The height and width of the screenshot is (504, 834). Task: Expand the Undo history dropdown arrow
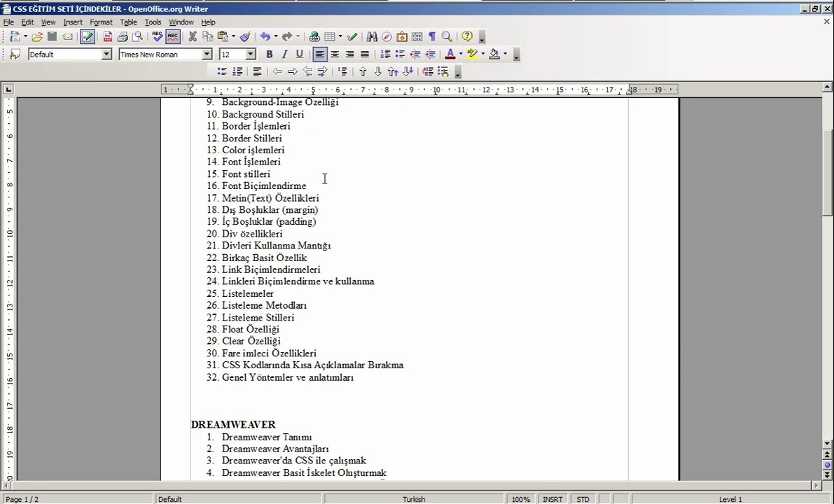pos(275,36)
